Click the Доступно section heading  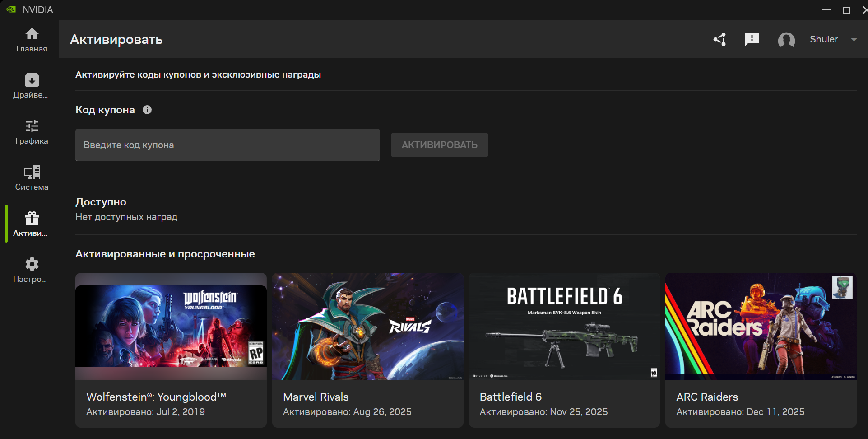coord(101,202)
